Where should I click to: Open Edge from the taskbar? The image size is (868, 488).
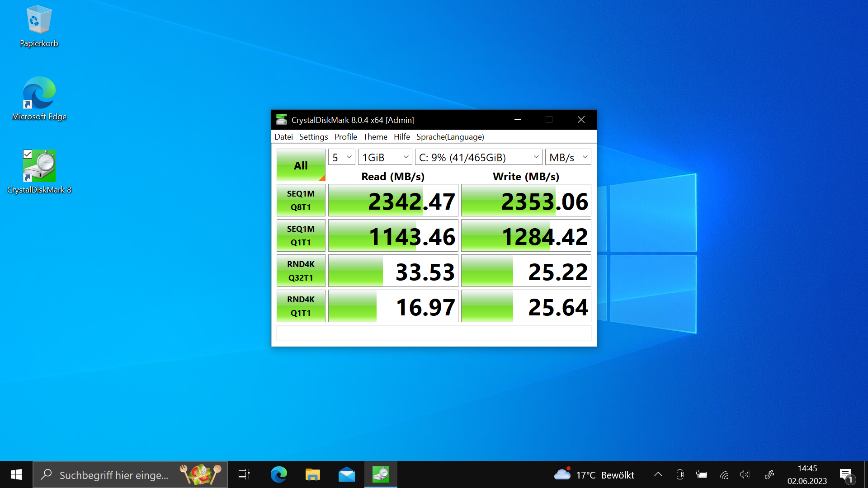(x=278, y=474)
